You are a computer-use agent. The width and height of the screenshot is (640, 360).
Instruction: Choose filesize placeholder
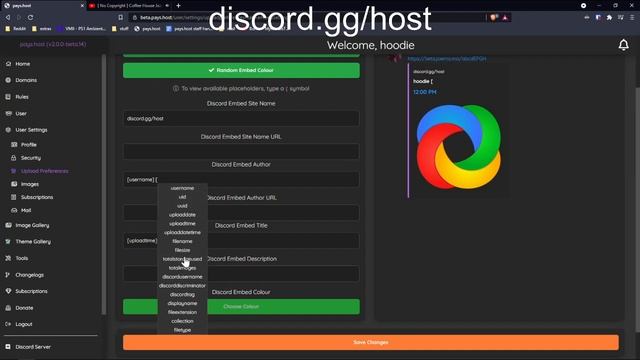pyautogui.click(x=182, y=250)
